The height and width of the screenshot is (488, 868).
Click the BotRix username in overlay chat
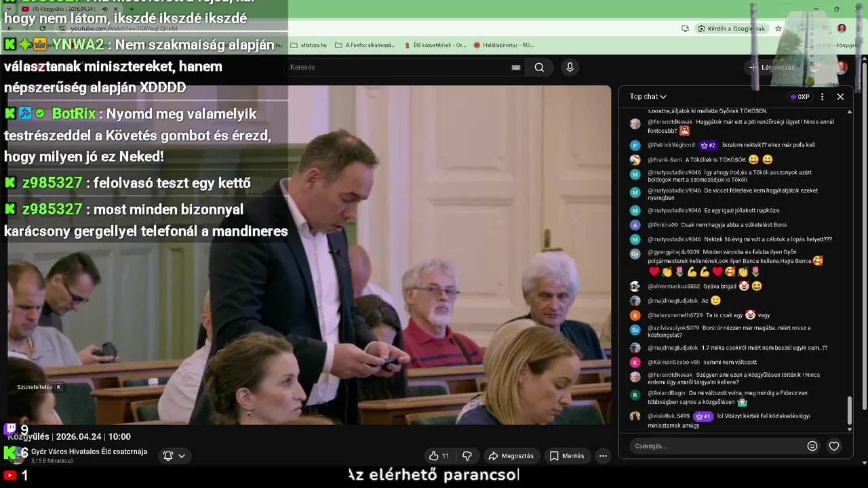[x=74, y=114]
